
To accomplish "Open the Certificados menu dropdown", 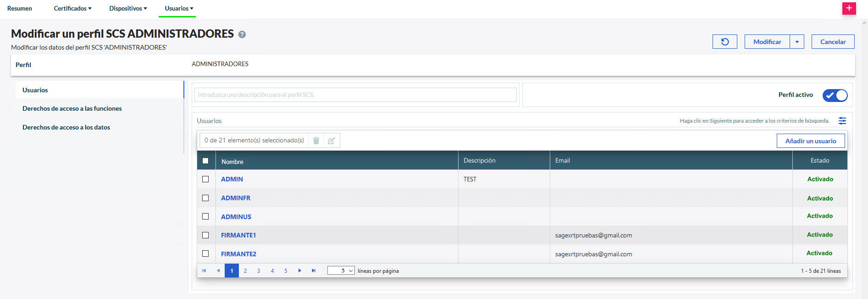I will coord(72,8).
